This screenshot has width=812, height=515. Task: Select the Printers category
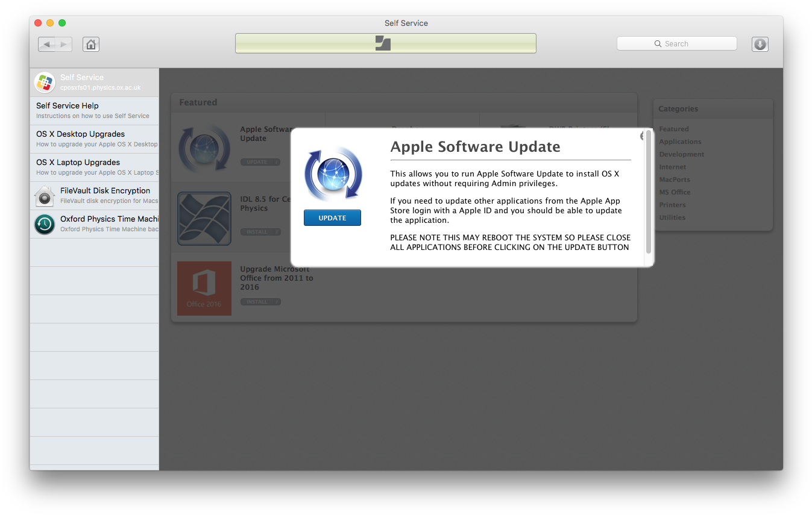pyautogui.click(x=672, y=205)
